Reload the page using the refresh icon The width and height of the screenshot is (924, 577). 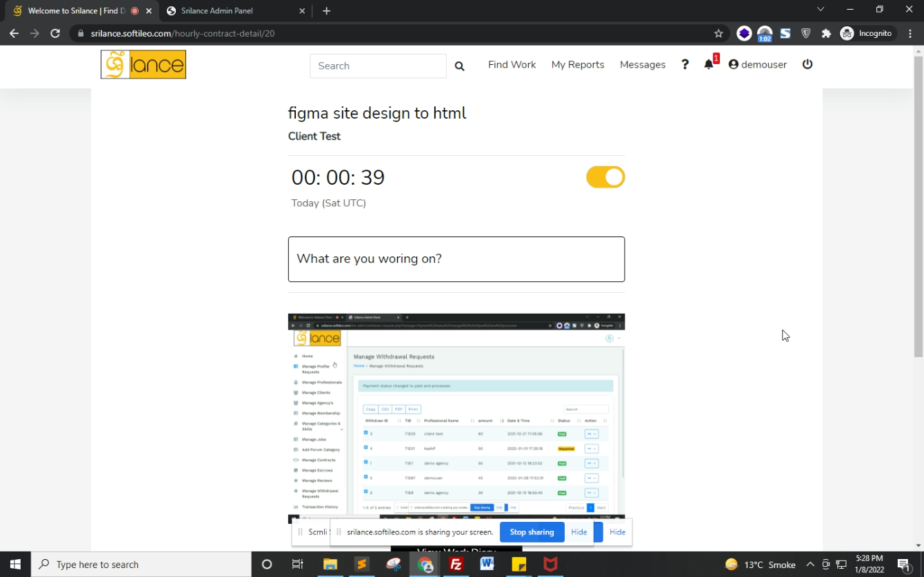pos(55,33)
